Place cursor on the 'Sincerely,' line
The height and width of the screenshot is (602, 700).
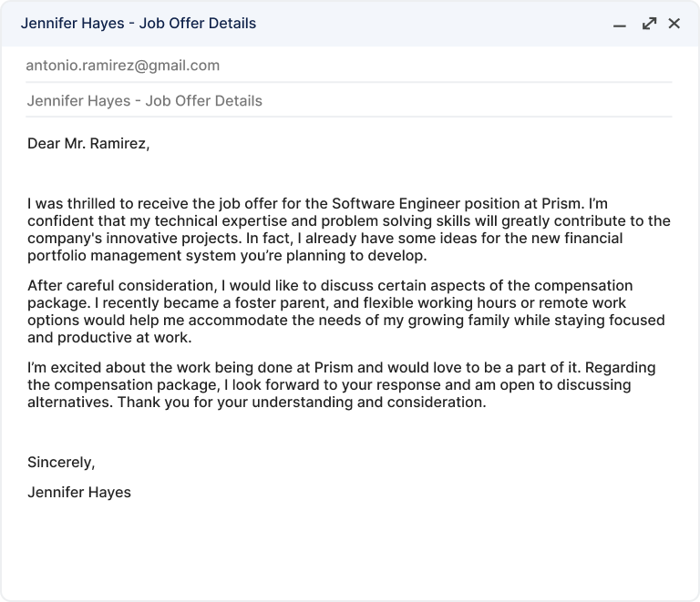tap(61, 463)
